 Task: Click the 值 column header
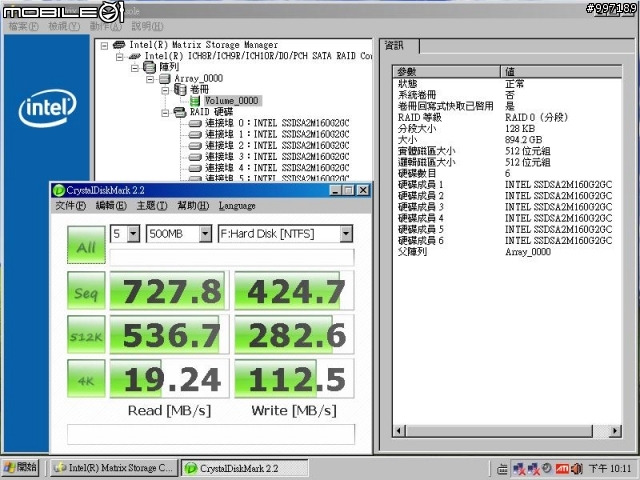tap(561, 71)
